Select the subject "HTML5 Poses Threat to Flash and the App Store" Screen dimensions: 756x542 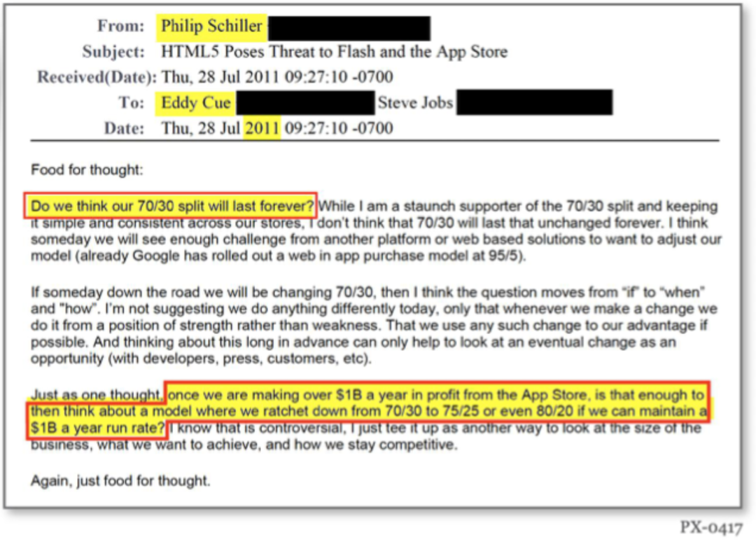334,52
